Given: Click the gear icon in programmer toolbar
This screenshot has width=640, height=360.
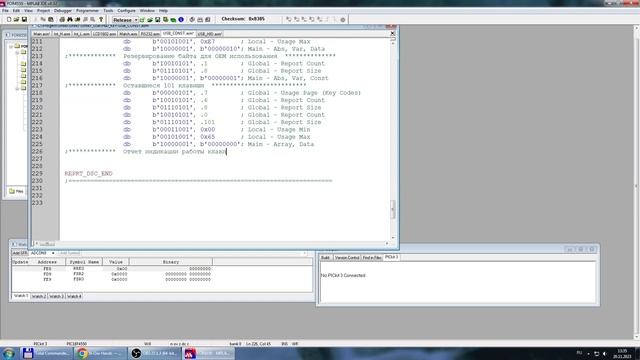Looking at the screenshot, I should (x=342, y=20).
